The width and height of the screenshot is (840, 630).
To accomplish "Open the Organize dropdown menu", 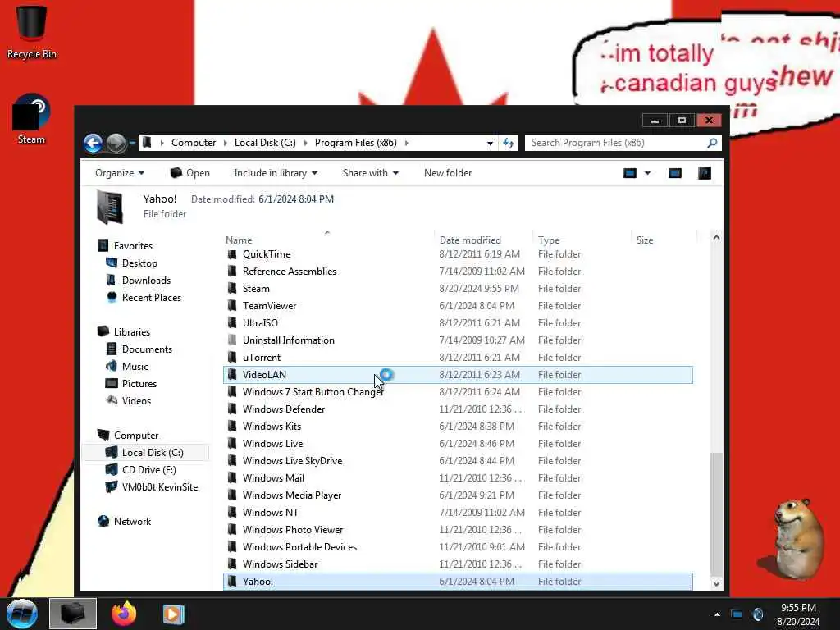I will pyautogui.click(x=120, y=173).
